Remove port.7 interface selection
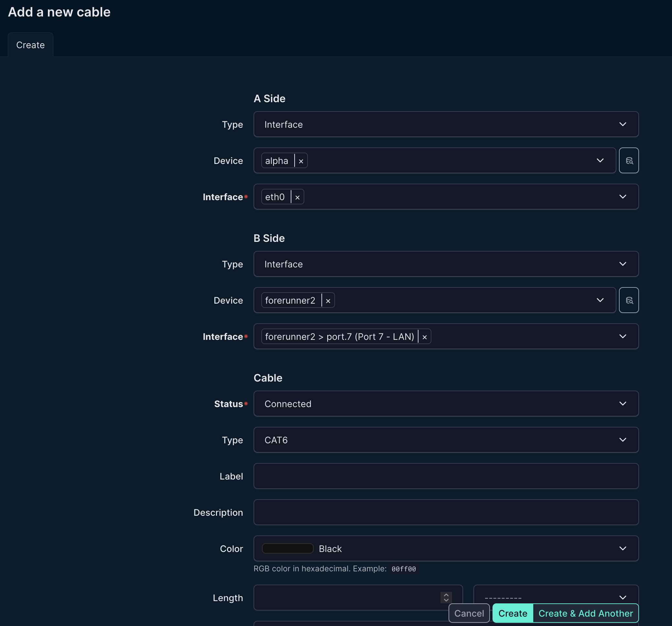Image resolution: width=672 pixels, height=626 pixels. pos(424,337)
